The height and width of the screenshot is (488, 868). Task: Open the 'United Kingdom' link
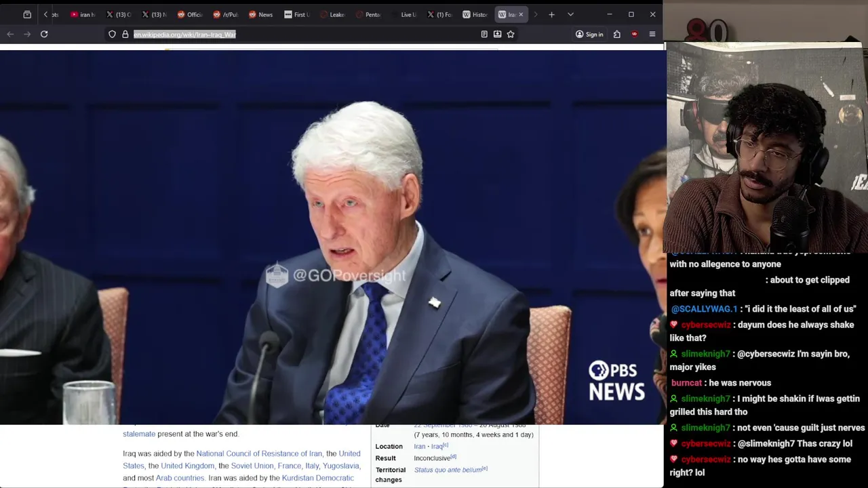click(x=187, y=466)
